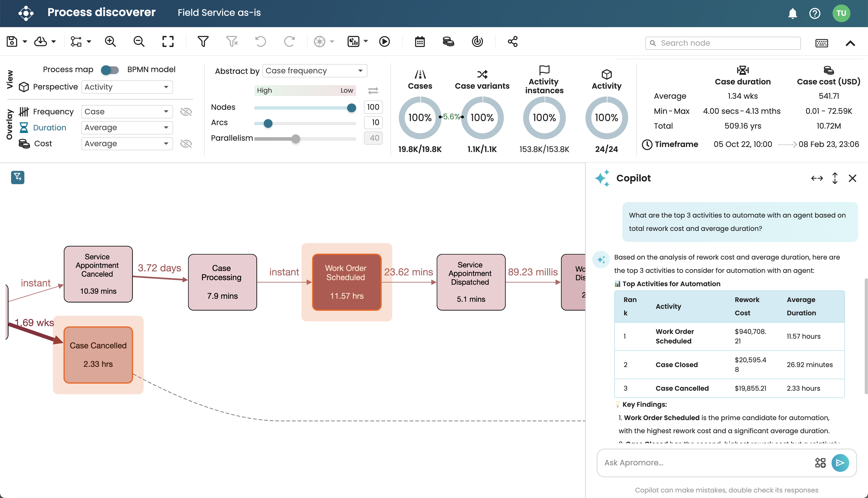This screenshot has width=868, height=498.
Task: Open the cost table coins icon
Action: [448, 42]
